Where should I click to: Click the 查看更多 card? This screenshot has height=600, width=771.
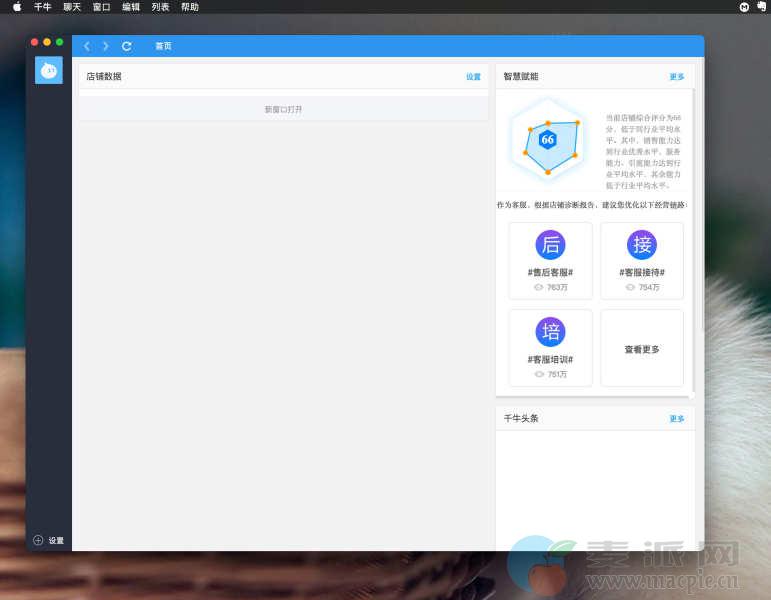point(642,350)
